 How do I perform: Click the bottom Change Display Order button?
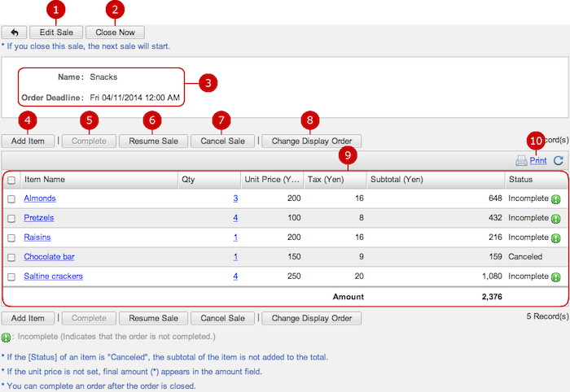point(312,318)
